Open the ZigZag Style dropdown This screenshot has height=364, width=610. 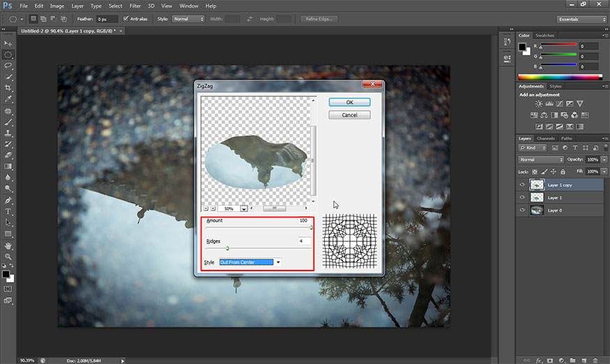coord(278,262)
